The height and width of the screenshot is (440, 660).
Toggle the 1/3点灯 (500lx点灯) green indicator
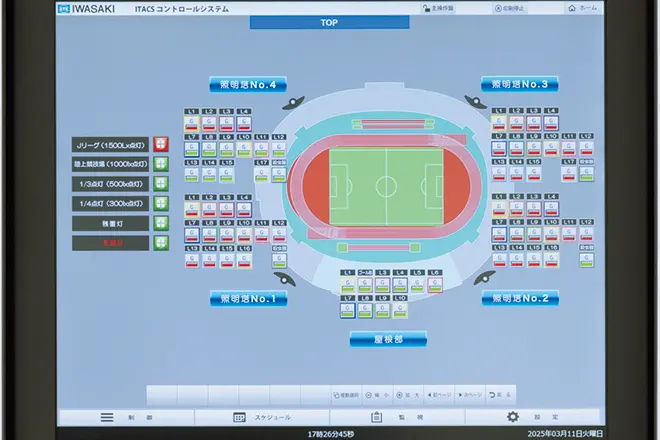pos(160,184)
